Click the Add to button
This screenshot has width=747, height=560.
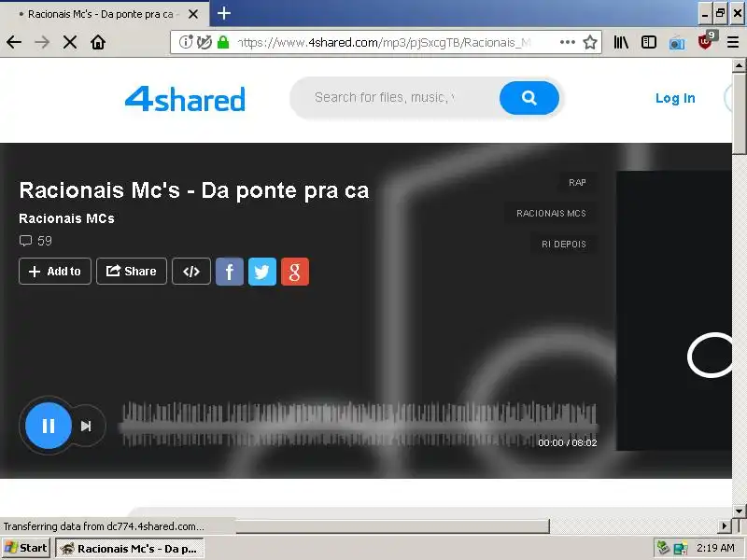(x=55, y=271)
